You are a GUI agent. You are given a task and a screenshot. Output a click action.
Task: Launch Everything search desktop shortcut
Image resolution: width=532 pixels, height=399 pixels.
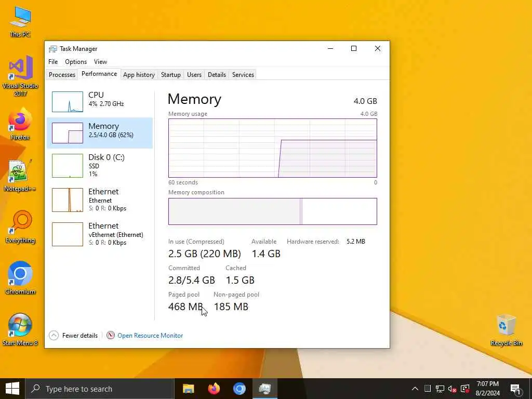coord(20,227)
